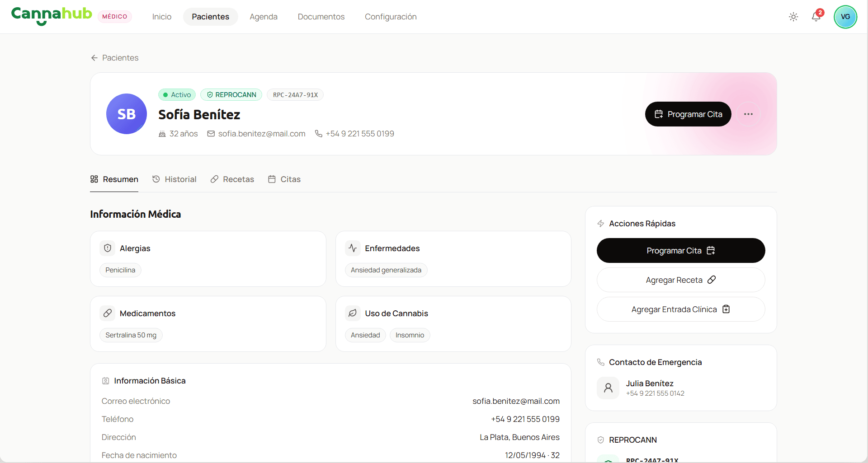Click the Medicamentos pill icon
Image resolution: width=868 pixels, height=463 pixels.
[x=108, y=313]
